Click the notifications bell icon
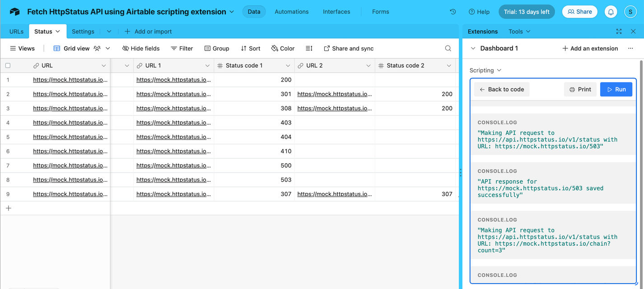Screen dimensions: 644x289 tap(611, 12)
